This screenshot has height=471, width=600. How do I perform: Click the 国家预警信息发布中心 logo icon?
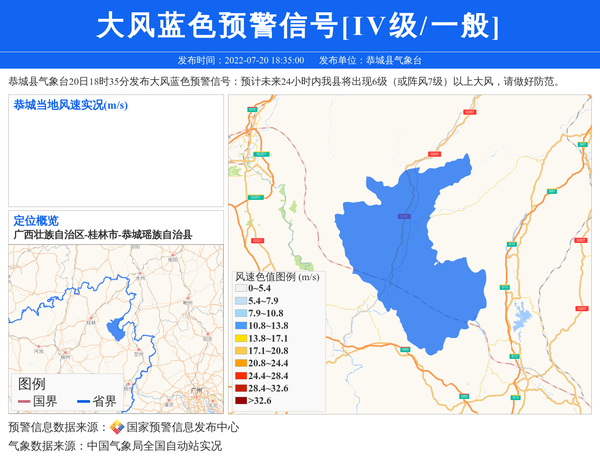(116, 427)
